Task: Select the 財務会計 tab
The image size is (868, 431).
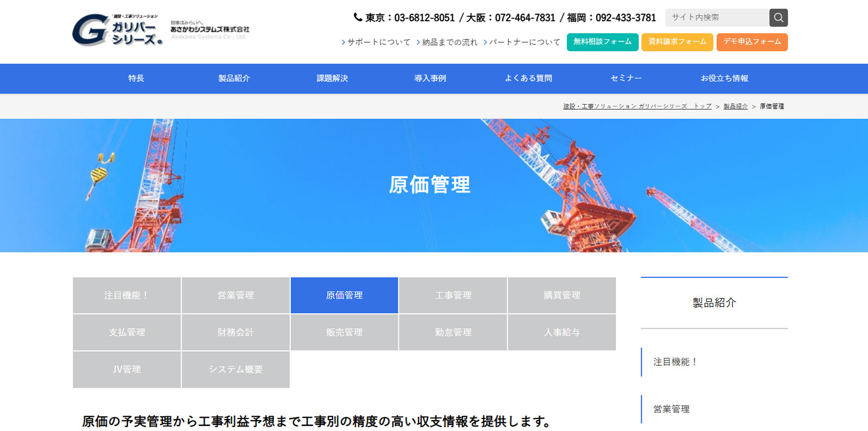Action: click(x=235, y=332)
